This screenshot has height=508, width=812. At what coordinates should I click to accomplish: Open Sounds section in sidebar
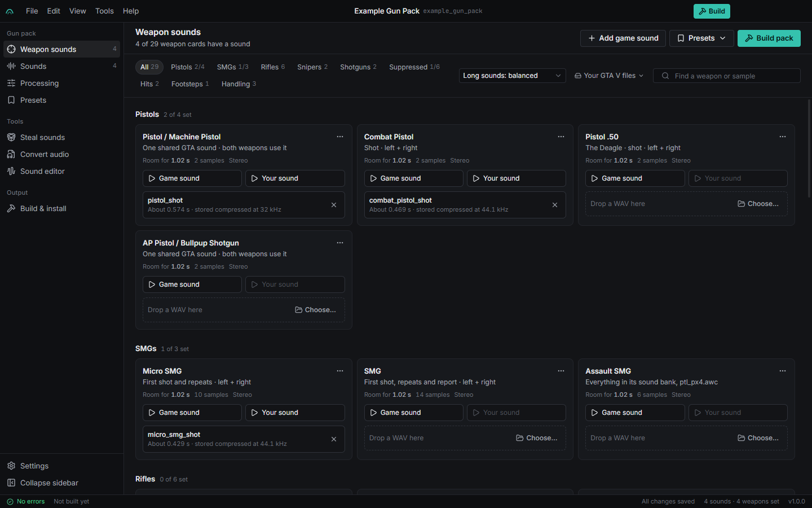[x=60, y=66]
